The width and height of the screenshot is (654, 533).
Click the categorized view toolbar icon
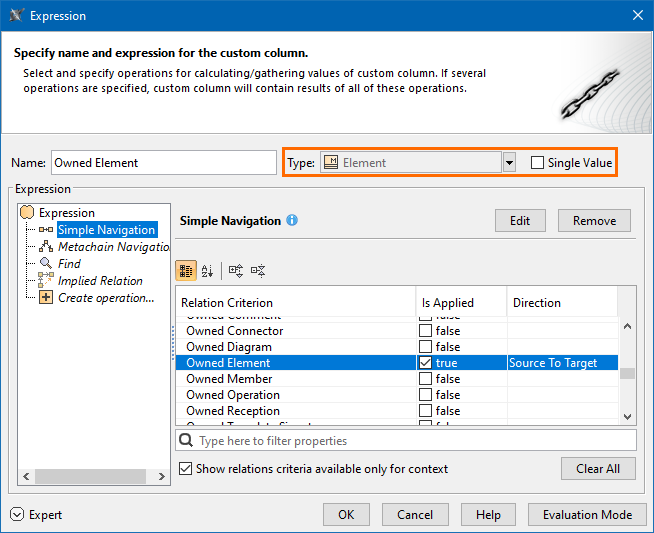point(186,270)
